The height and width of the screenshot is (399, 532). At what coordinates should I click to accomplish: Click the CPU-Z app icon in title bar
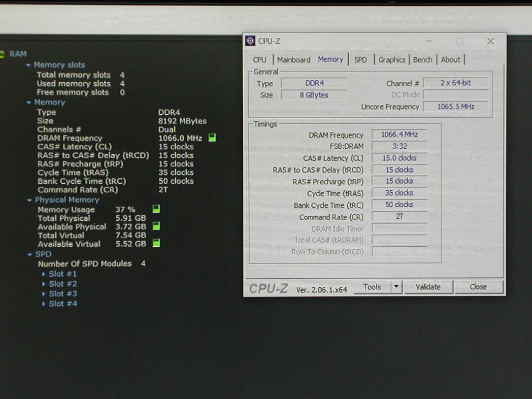(x=250, y=41)
